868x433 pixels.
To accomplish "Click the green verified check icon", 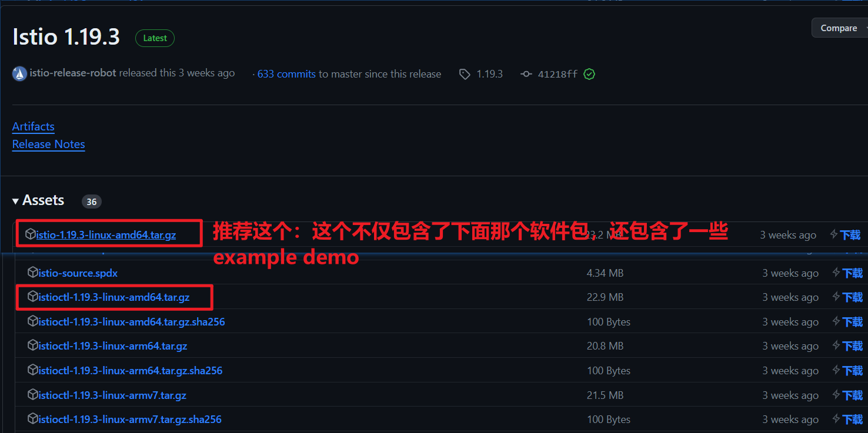I will [589, 74].
